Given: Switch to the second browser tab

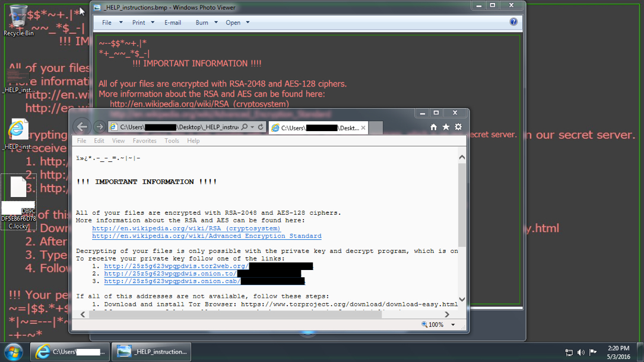Looking at the screenshot, I should click(318, 128).
